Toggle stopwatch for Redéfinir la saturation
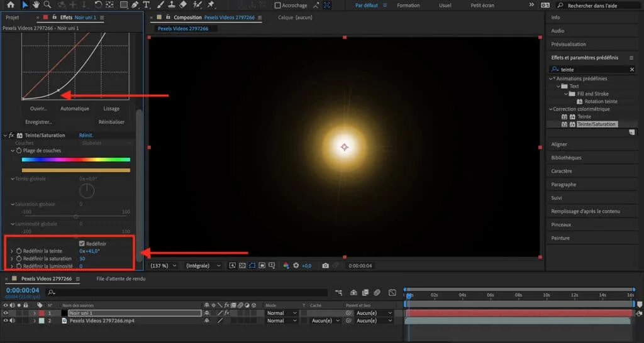Viewport: 644px width, 343px height. (x=19, y=259)
